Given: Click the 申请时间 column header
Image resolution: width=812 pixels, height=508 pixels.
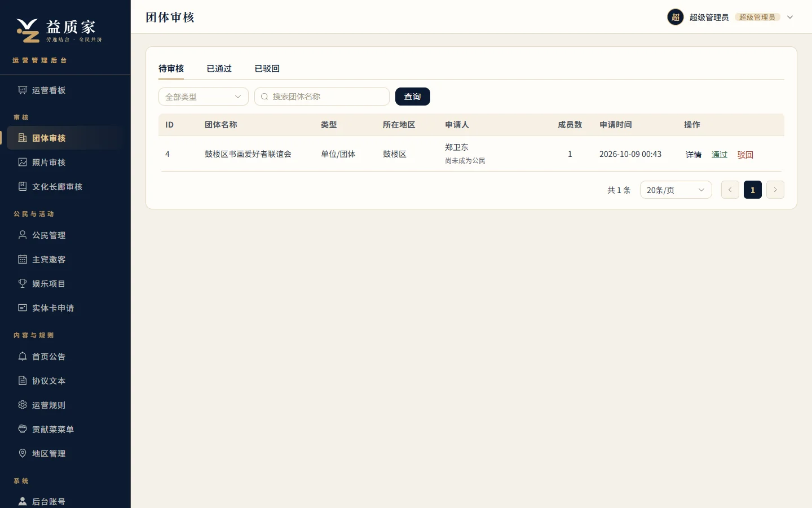Looking at the screenshot, I should pos(616,125).
